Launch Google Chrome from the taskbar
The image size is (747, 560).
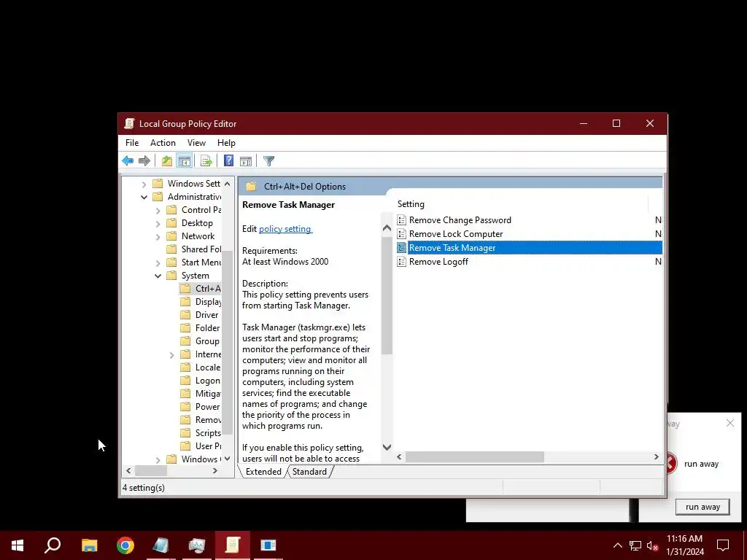[x=125, y=545]
